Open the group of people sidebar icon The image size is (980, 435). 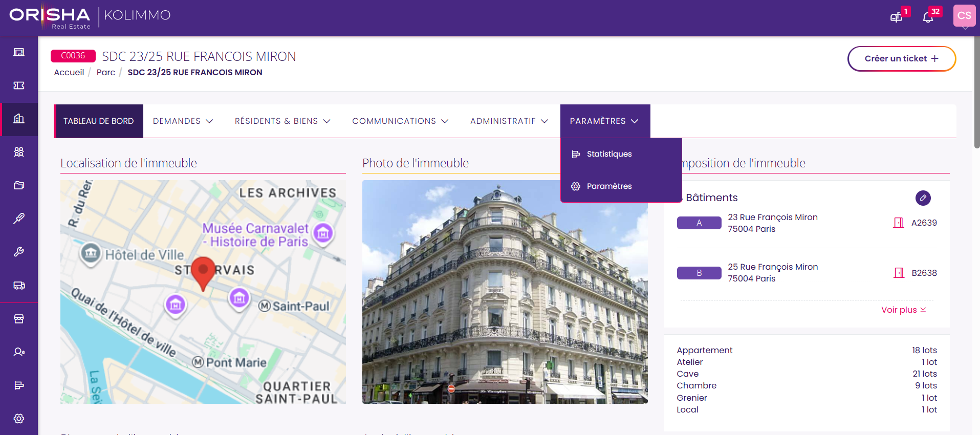click(19, 152)
